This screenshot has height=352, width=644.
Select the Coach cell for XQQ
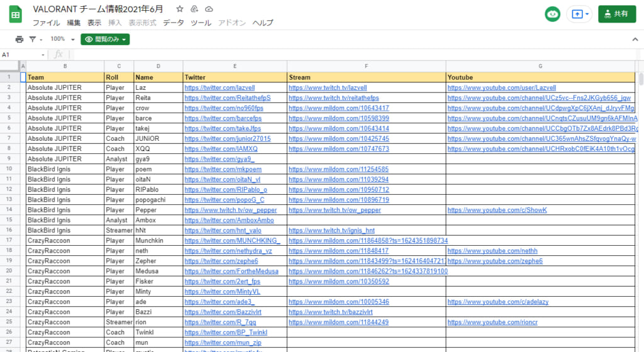click(119, 149)
